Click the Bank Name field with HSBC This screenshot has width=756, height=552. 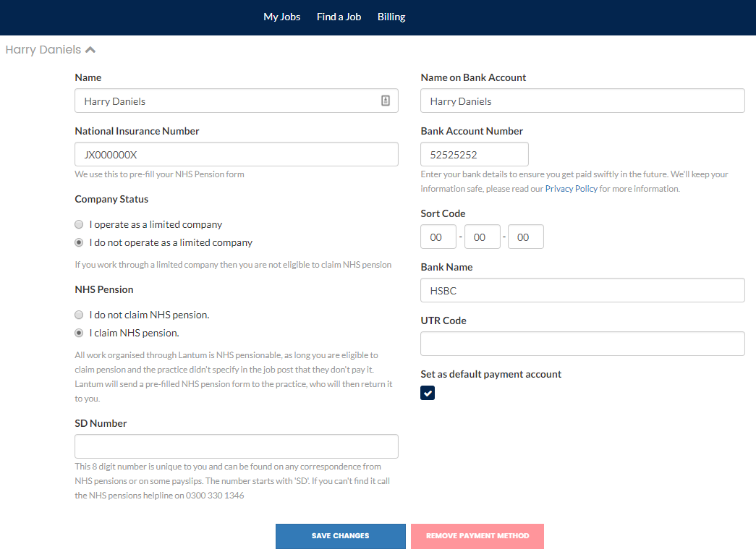point(582,290)
